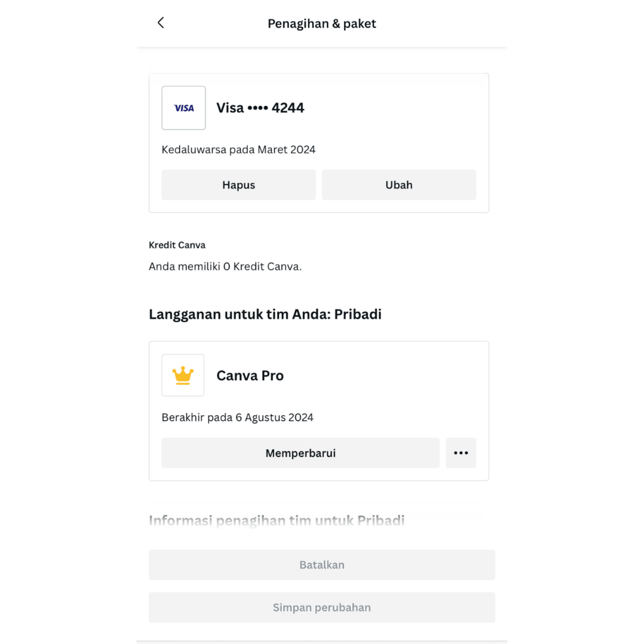Click the Memperbarui button
Screen dimensions: 644x644
point(300,453)
